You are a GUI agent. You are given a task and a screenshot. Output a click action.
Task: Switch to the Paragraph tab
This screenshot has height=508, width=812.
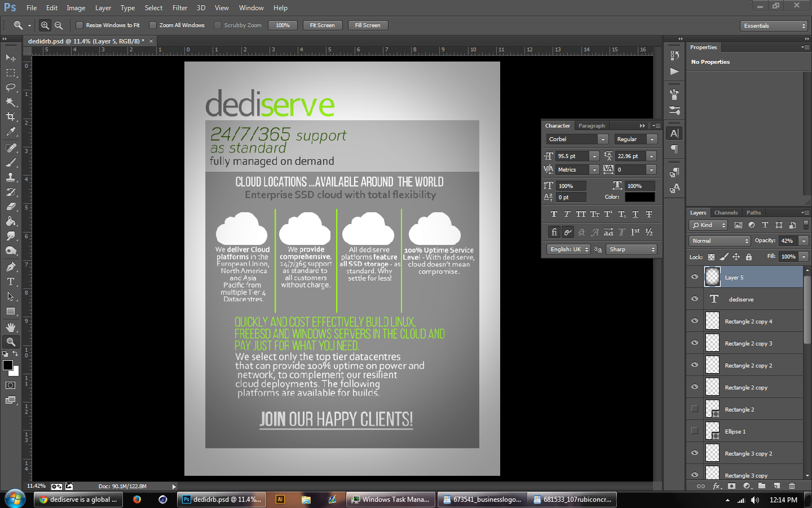[592, 126]
